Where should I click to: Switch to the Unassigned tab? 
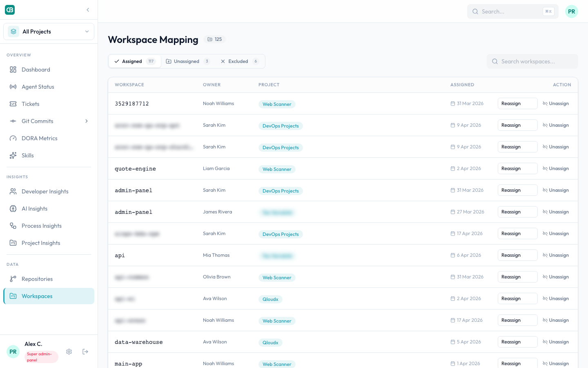tap(188, 61)
